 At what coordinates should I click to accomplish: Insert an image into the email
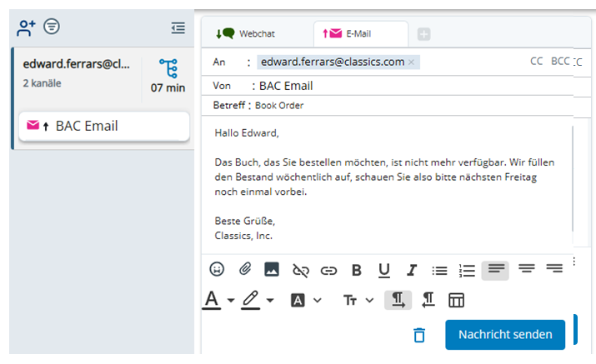[x=272, y=269]
